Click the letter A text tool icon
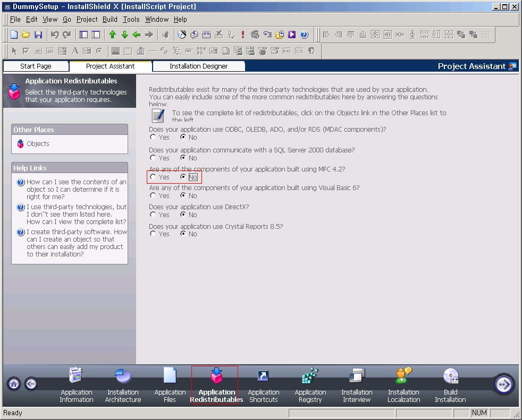 75,51
